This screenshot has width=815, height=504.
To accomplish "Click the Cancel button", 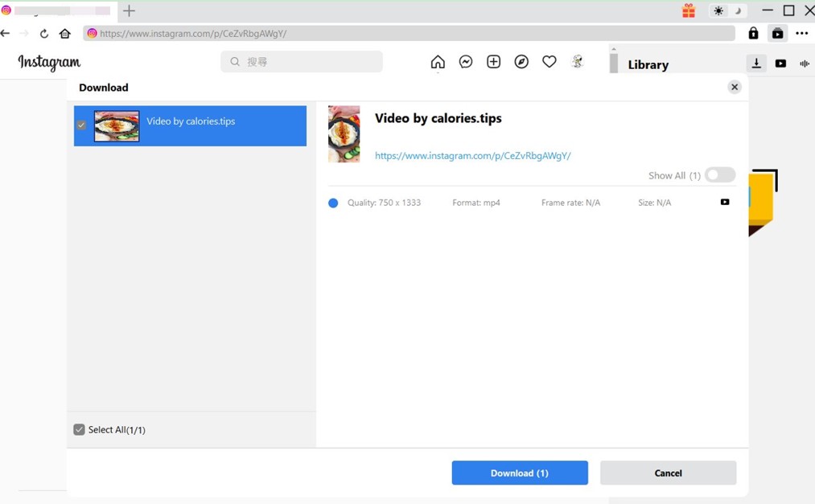I will 668,473.
